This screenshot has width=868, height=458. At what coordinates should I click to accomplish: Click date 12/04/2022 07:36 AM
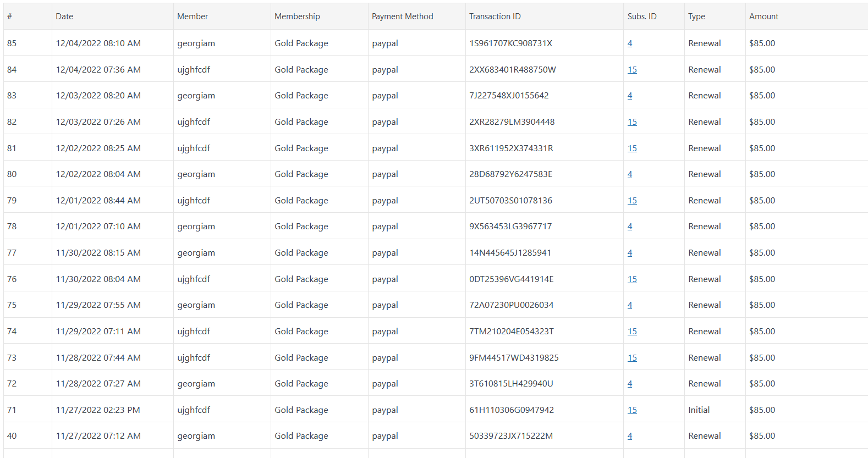[x=98, y=70]
